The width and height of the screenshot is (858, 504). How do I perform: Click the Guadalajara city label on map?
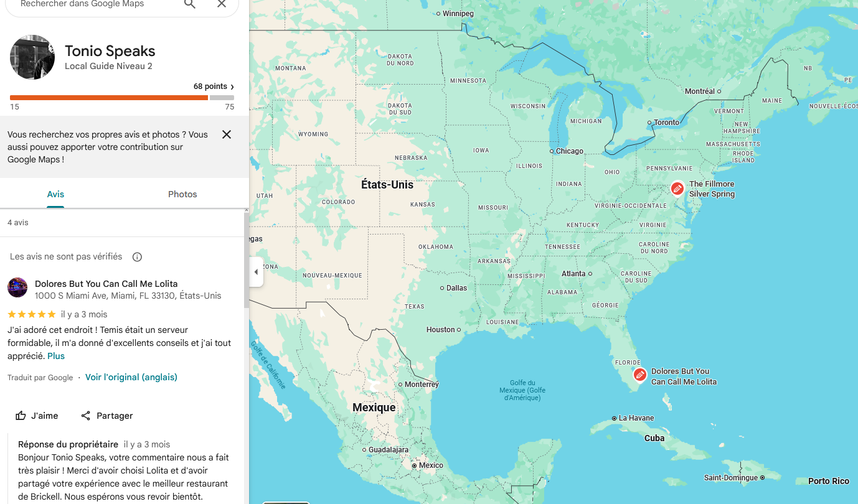[389, 450]
